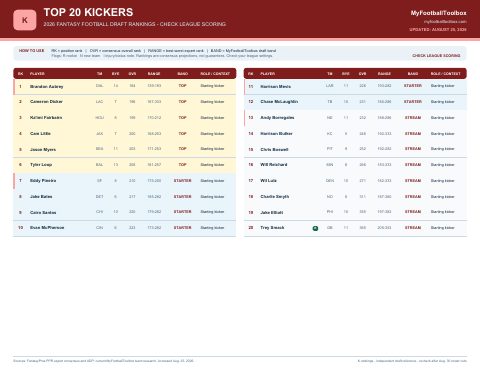Select Jake Bates player name

point(41,196)
